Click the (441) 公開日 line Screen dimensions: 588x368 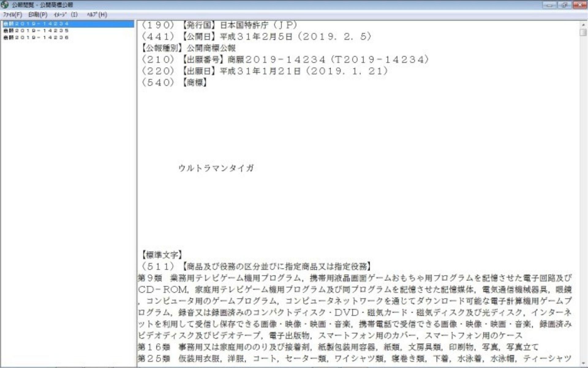click(x=257, y=36)
